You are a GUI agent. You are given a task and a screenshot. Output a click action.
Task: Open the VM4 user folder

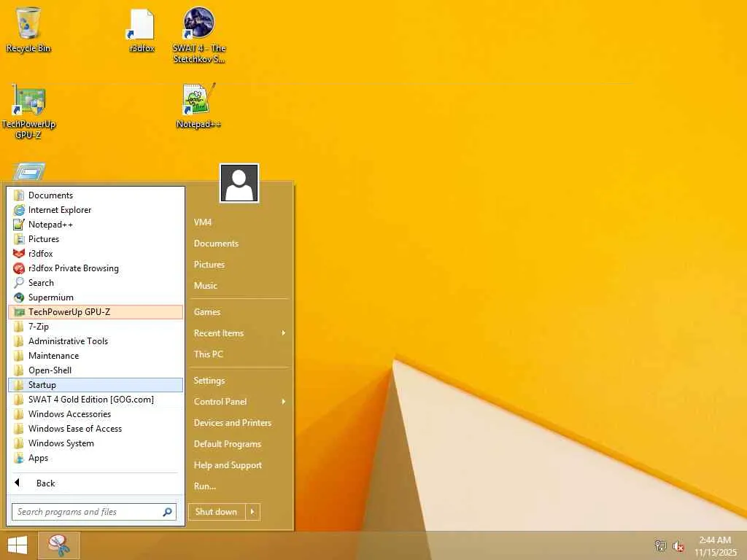239,222
